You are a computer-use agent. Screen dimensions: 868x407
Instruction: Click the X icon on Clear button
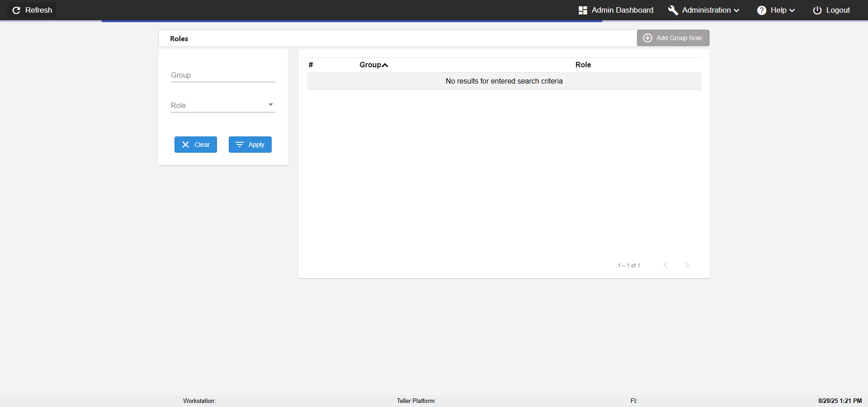(185, 145)
